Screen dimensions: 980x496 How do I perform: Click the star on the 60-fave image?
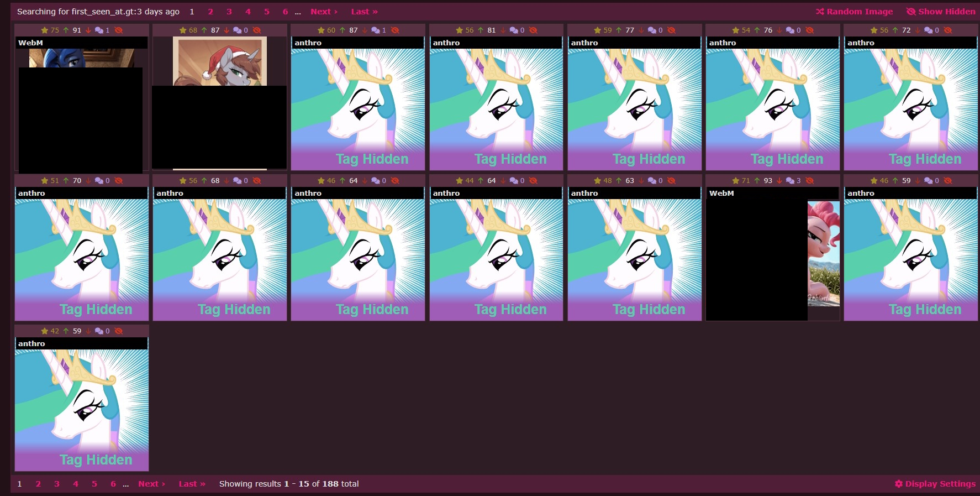click(321, 30)
